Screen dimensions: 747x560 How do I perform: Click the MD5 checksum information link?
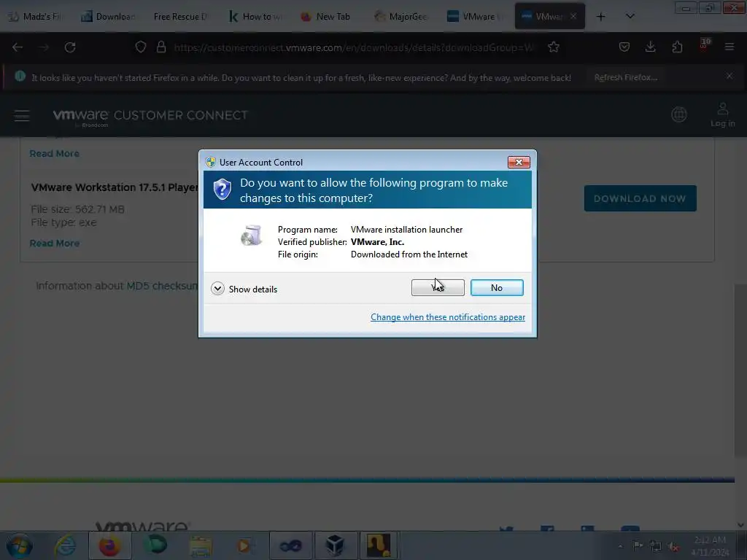coord(162,286)
